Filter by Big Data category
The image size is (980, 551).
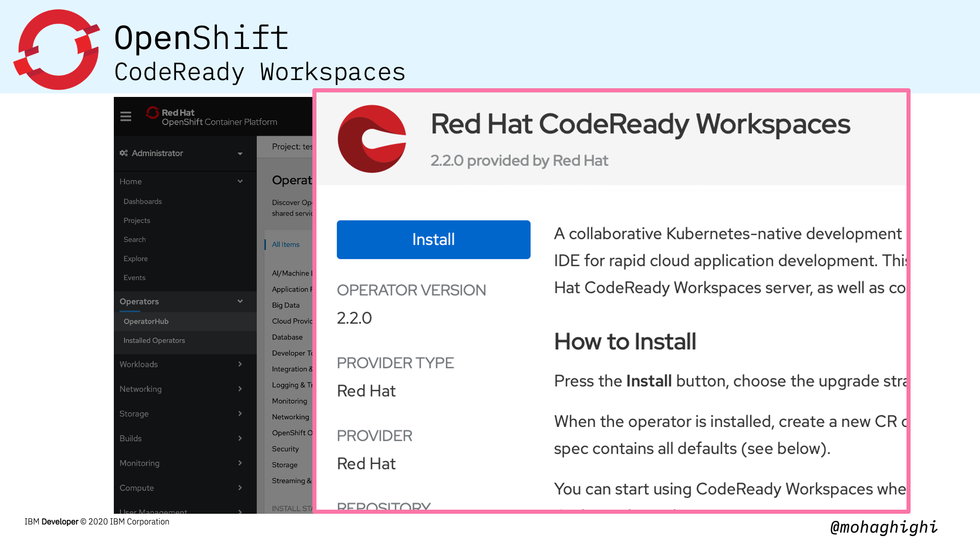[286, 305]
